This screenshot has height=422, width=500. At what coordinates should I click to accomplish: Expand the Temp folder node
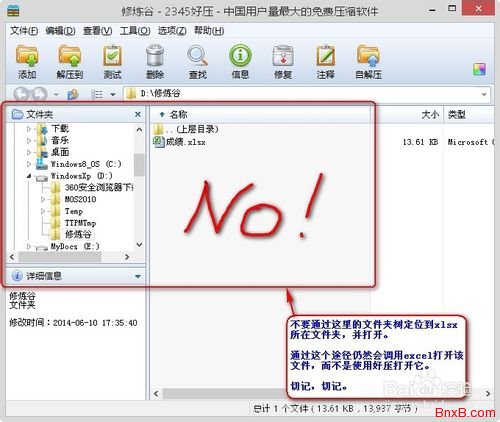(x=43, y=211)
